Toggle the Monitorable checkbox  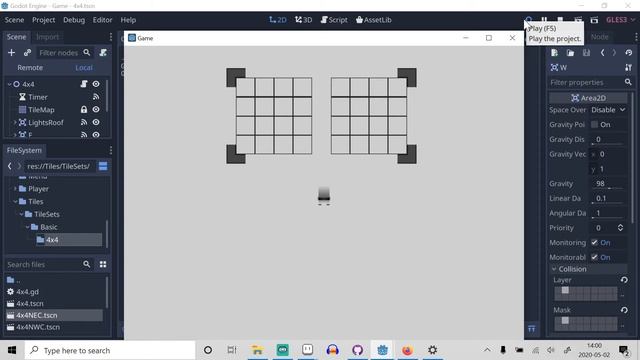pos(594,257)
